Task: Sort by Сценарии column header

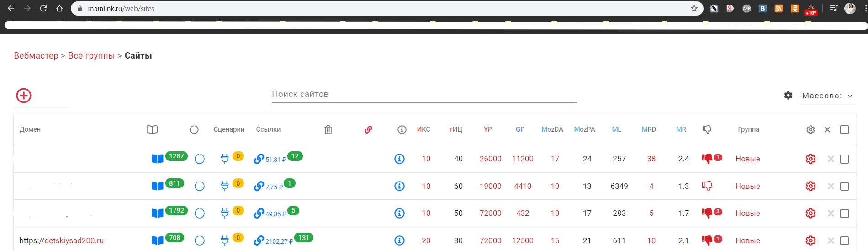Action: 229,129
